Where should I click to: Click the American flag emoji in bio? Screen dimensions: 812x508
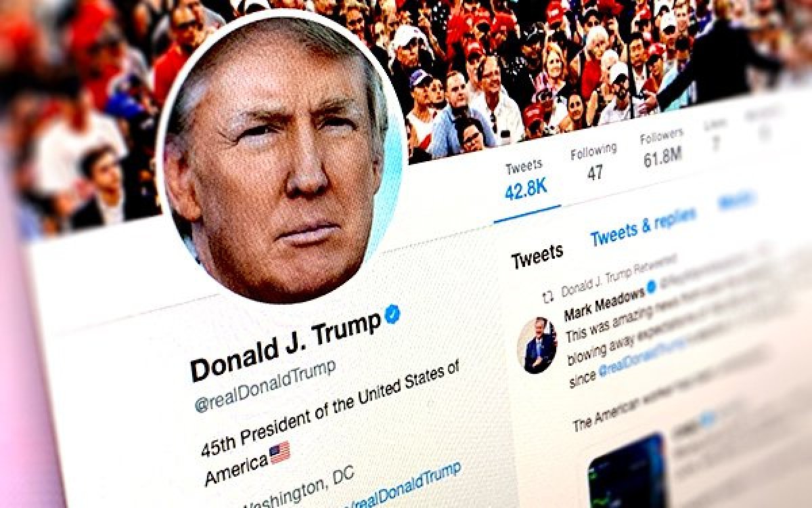pyautogui.click(x=279, y=452)
